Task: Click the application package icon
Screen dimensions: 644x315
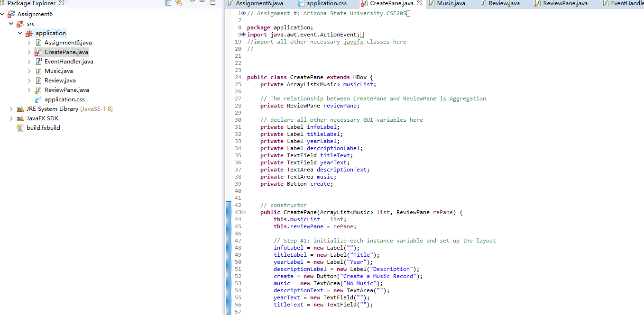Action: click(x=29, y=33)
